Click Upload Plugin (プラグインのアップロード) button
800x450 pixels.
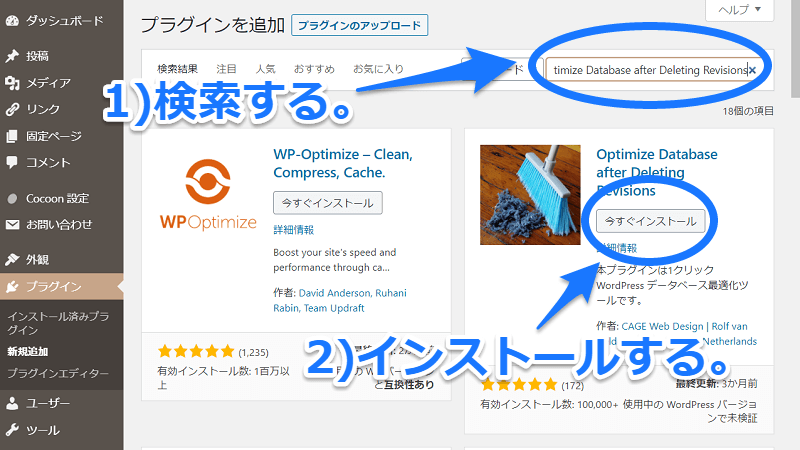tap(359, 26)
